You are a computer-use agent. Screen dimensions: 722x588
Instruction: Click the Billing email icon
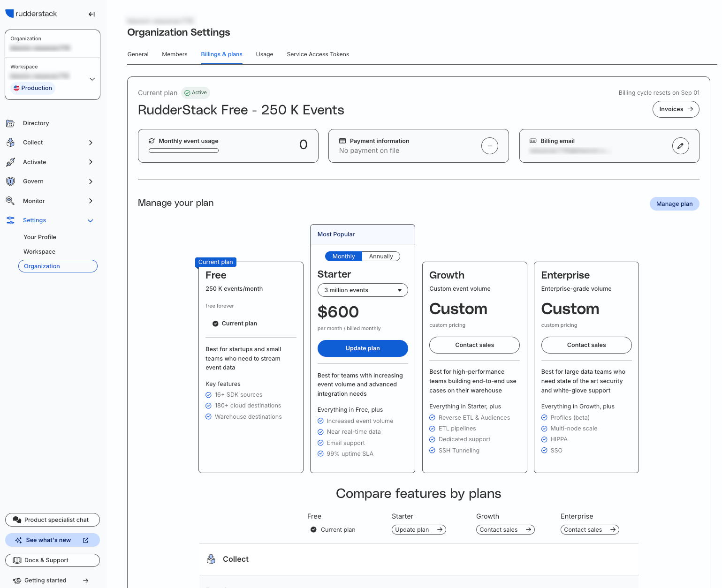(x=533, y=141)
